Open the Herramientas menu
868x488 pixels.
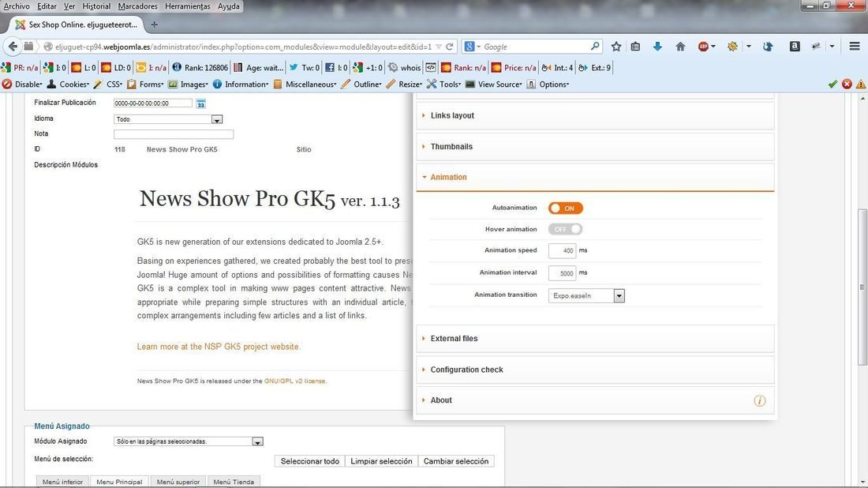click(x=188, y=6)
